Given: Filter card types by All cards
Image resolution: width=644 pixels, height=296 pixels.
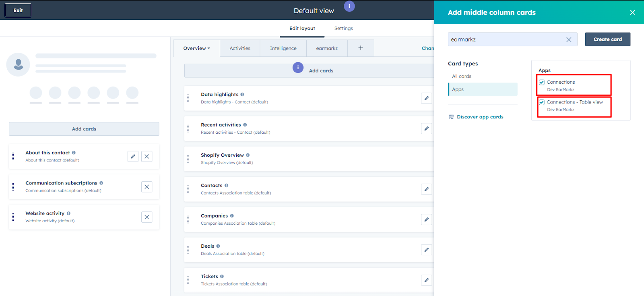Looking at the screenshot, I should click(462, 76).
